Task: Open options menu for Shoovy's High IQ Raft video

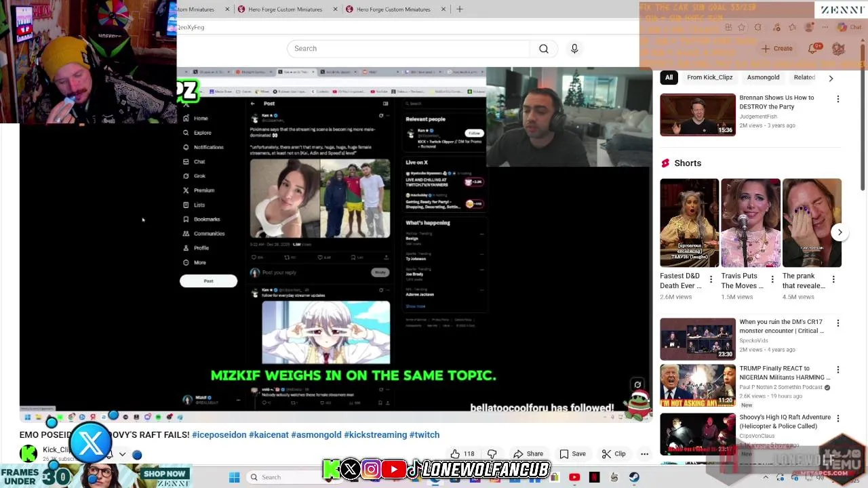Action: (x=837, y=419)
